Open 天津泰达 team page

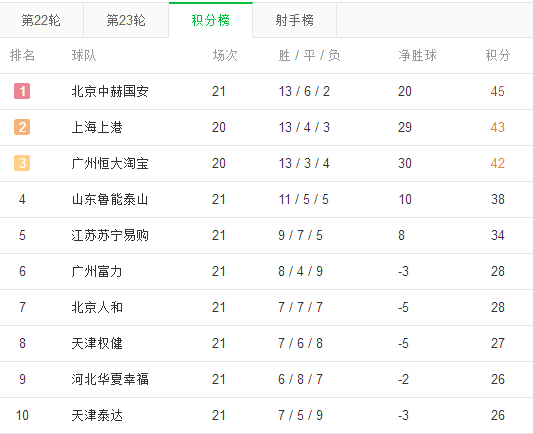(x=97, y=416)
